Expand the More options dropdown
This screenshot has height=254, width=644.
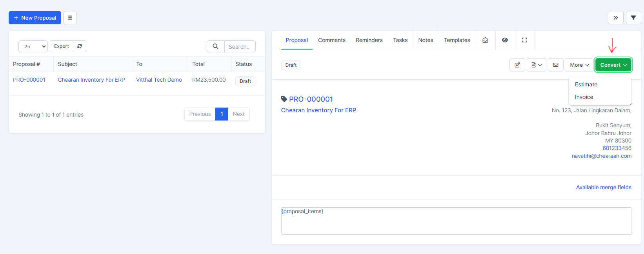[x=579, y=65]
